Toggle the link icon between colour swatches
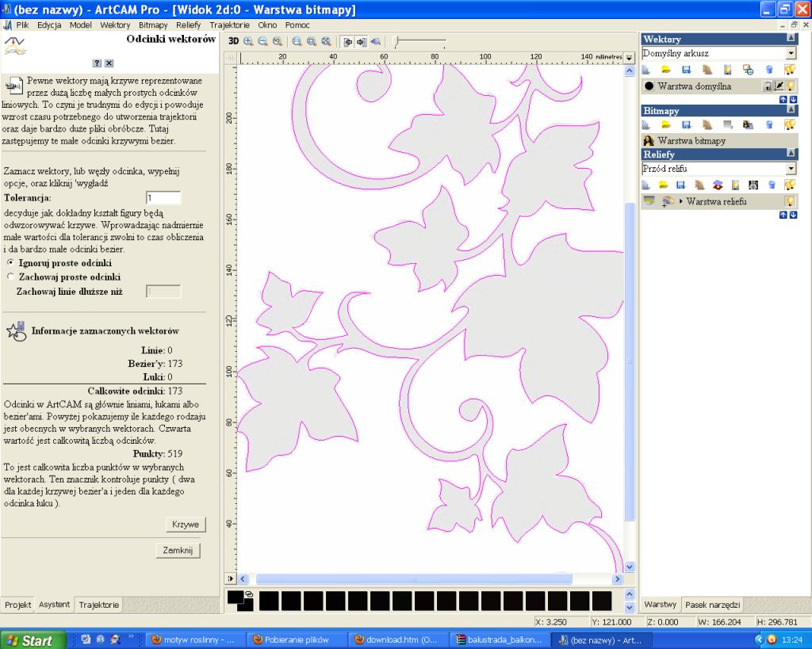This screenshot has width=812, height=649. click(248, 594)
